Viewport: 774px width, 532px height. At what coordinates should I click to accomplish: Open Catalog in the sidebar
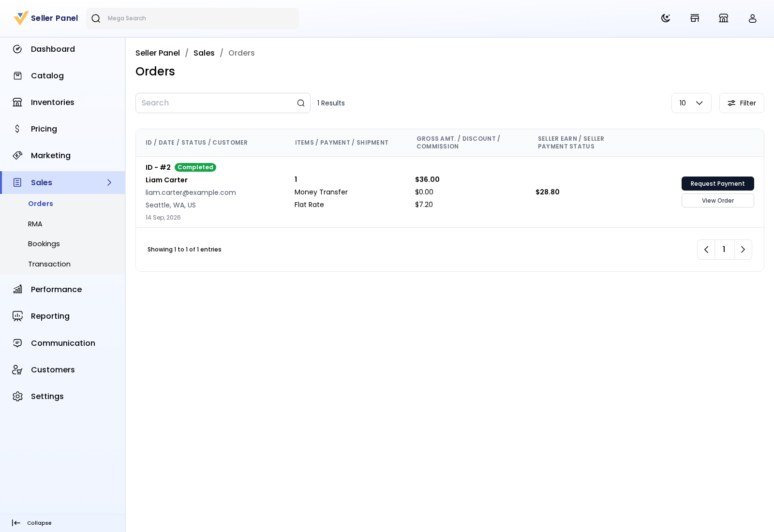click(x=62, y=75)
